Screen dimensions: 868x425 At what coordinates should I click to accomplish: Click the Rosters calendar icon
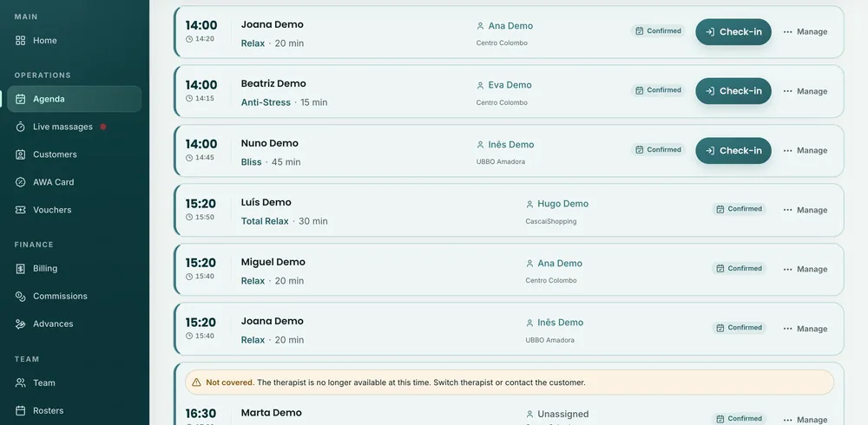pyautogui.click(x=21, y=410)
